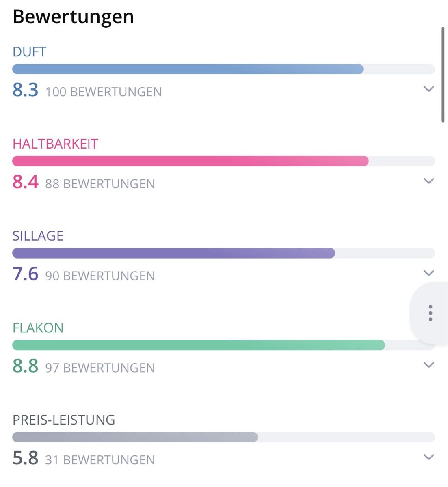Expand the Haltbarkeit rating details chevron
448x487 pixels.
tap(429, 181)
